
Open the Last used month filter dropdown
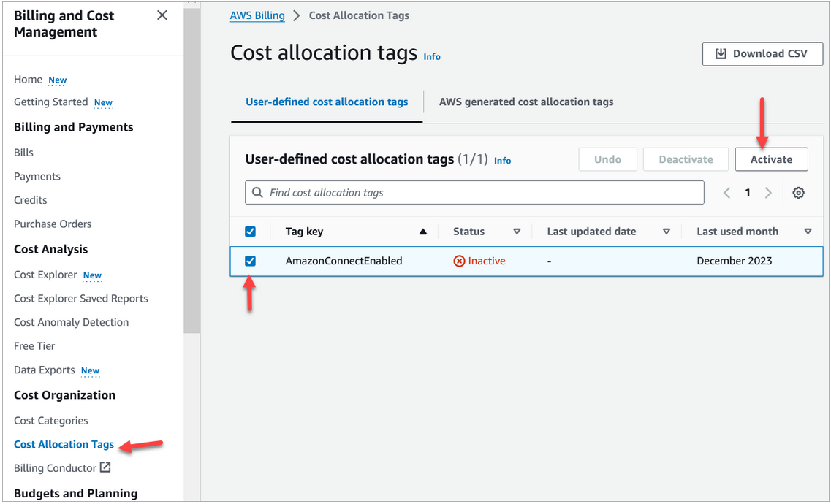pyautogui.click(x=808, y=231)
